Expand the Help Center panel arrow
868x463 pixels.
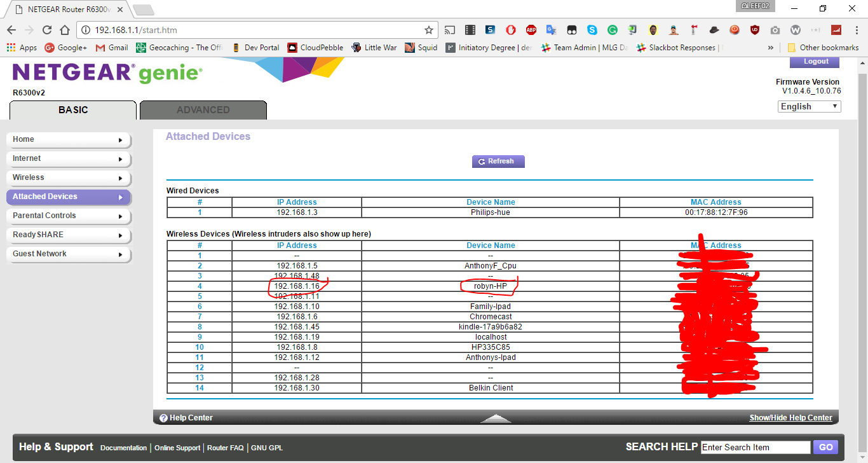(496, 418)
